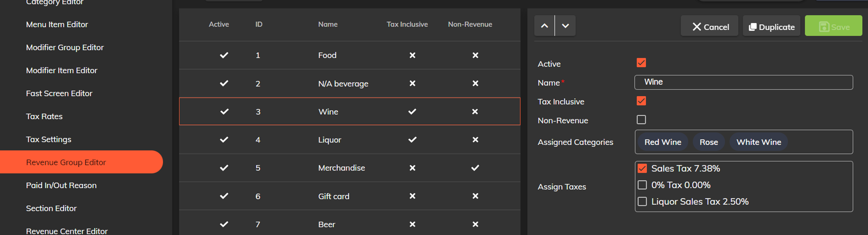Click the Name input field

(x=744, y=82)
